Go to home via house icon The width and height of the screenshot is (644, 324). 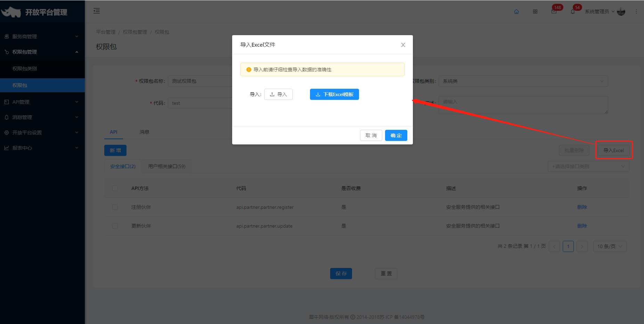(516, 11)
